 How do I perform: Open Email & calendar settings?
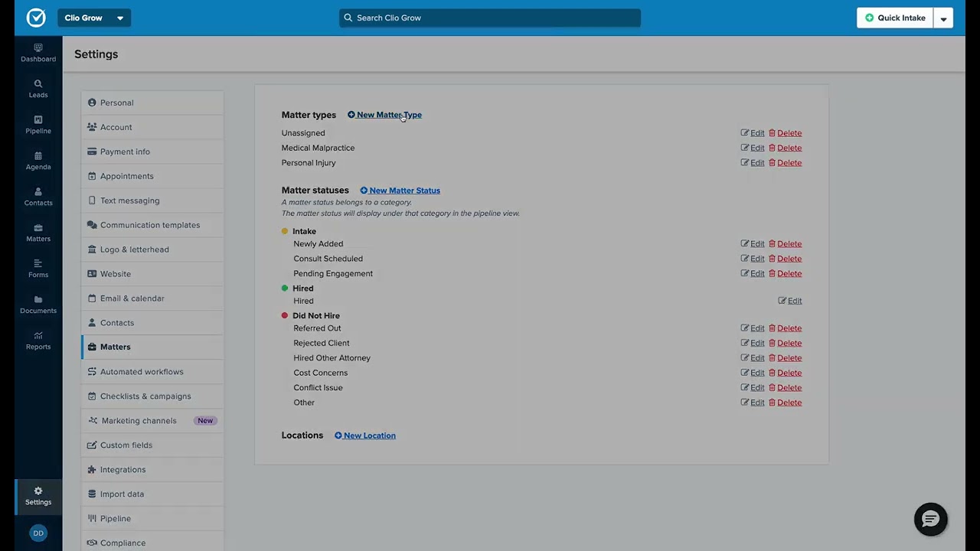tap(152, 298)
